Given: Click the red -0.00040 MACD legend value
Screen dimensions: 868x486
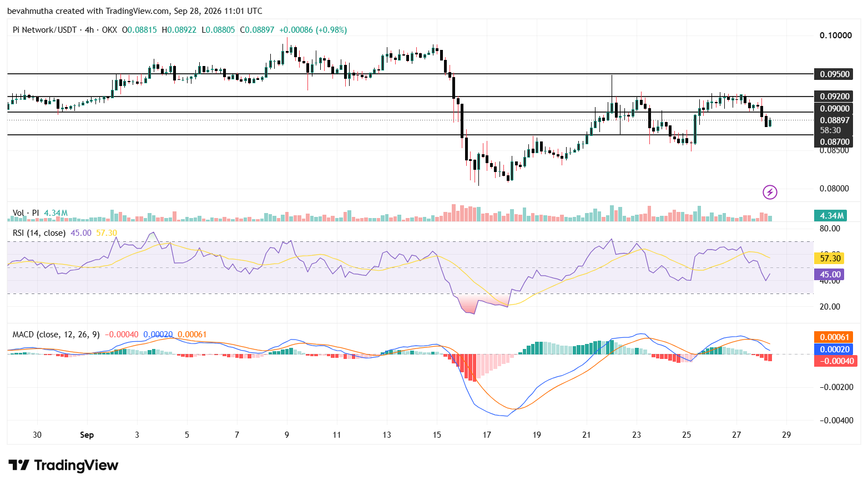Looking at the screenshot, I should (x=122, y=335).
